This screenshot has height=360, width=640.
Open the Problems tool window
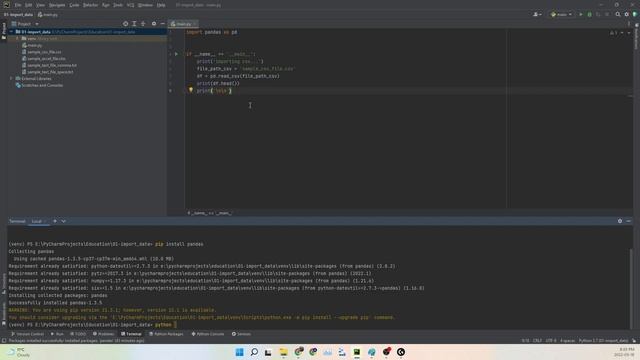[104, 334]
